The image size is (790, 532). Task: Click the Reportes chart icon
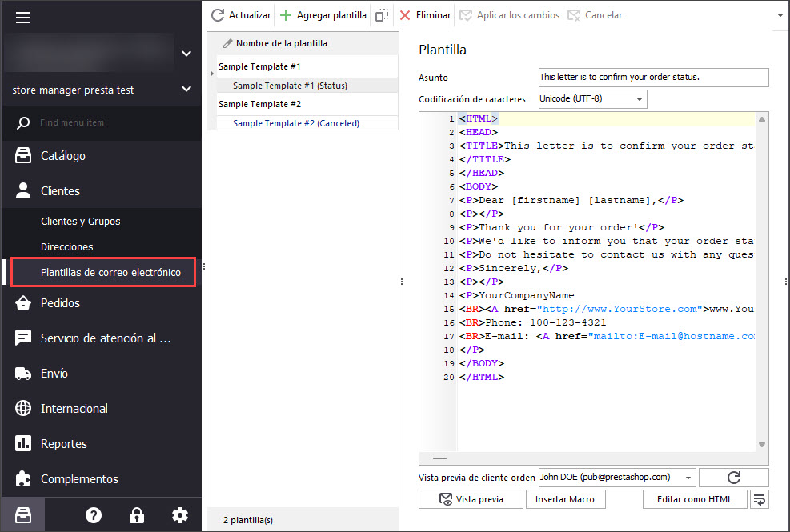23,443
